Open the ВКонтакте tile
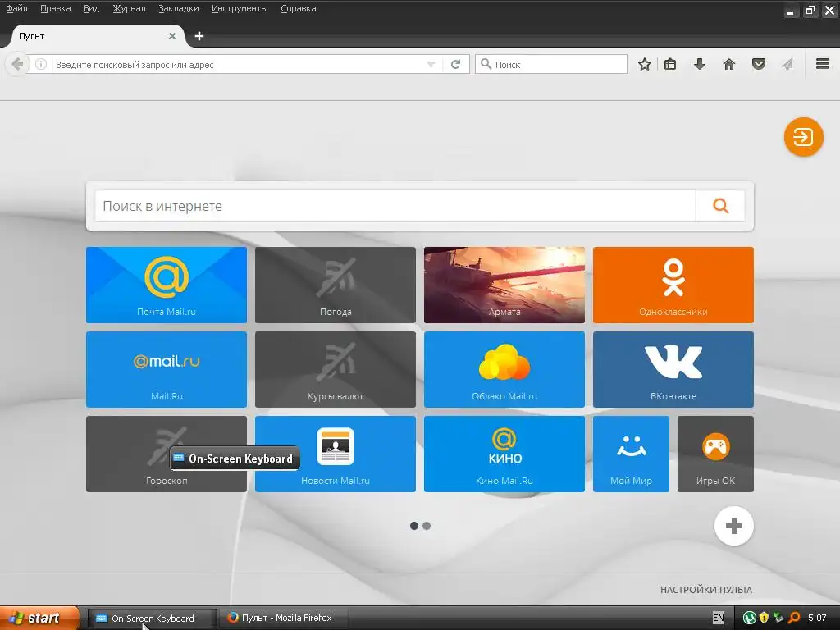The width and height of the screenshot is (840, 630). point(673,370)
